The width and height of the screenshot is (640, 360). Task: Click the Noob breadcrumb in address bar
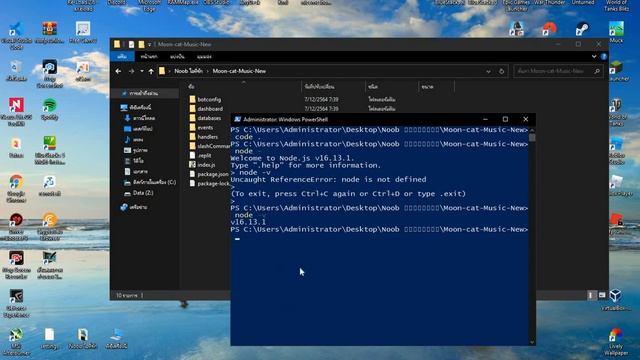[x=188, y=71]
